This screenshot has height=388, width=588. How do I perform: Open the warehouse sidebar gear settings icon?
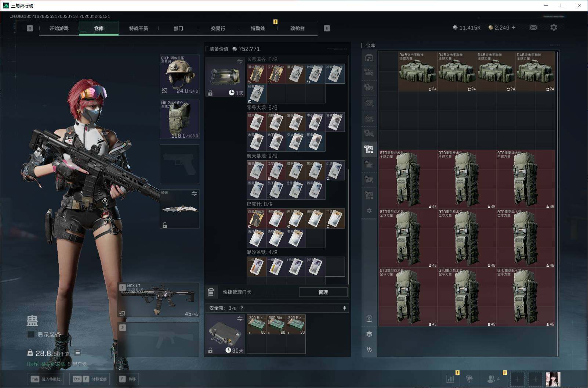click(369, 211)
